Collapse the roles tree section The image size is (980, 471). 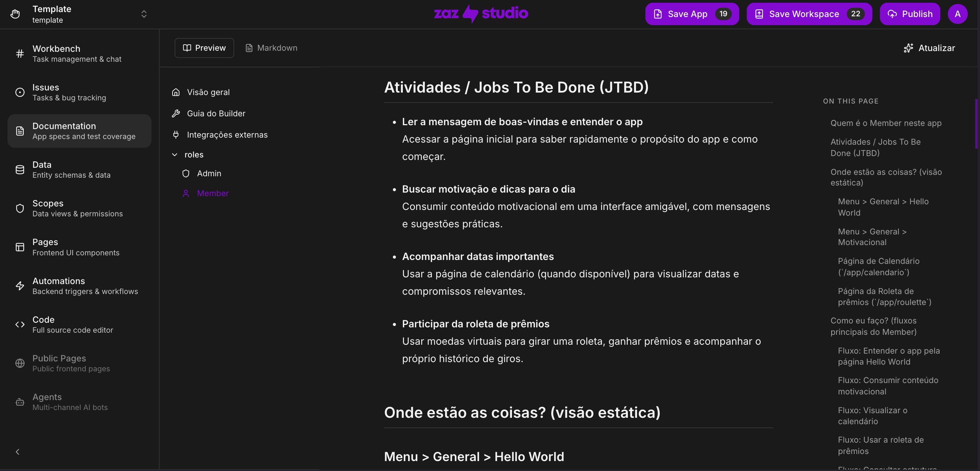[175, 155]
